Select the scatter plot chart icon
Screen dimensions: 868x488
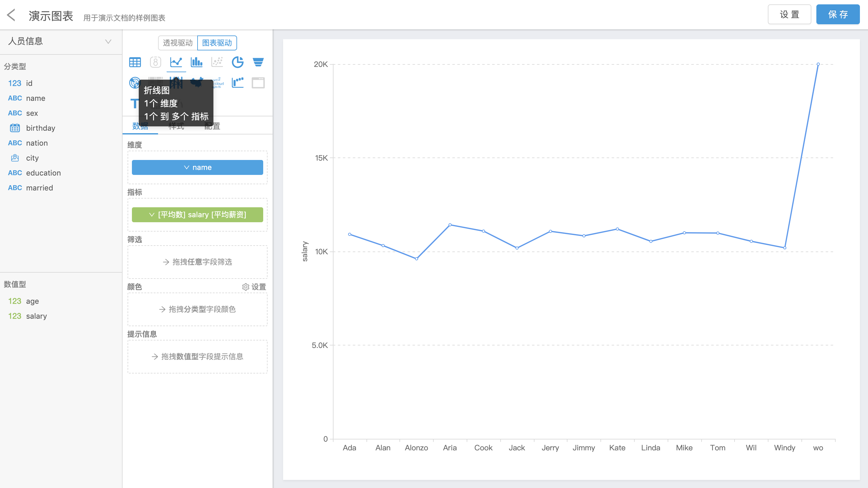(x=217, y=62)
